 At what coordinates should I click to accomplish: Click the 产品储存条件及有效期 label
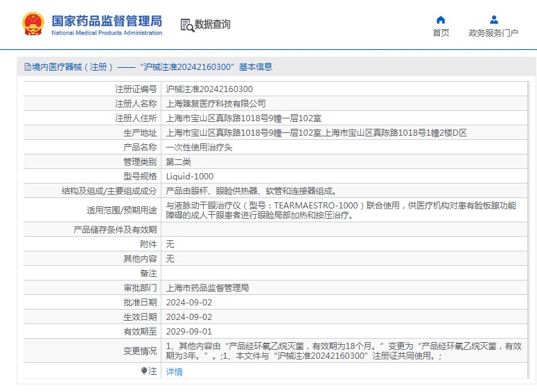pyautogui.click(x=115, y=229)
